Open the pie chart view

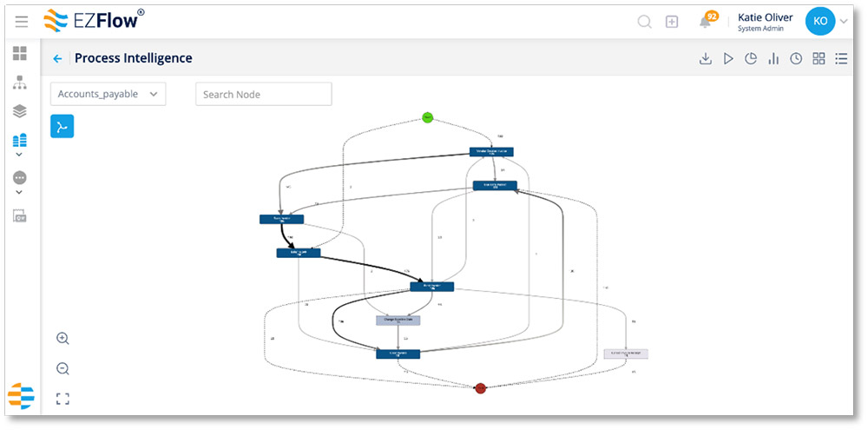point(751,59)
